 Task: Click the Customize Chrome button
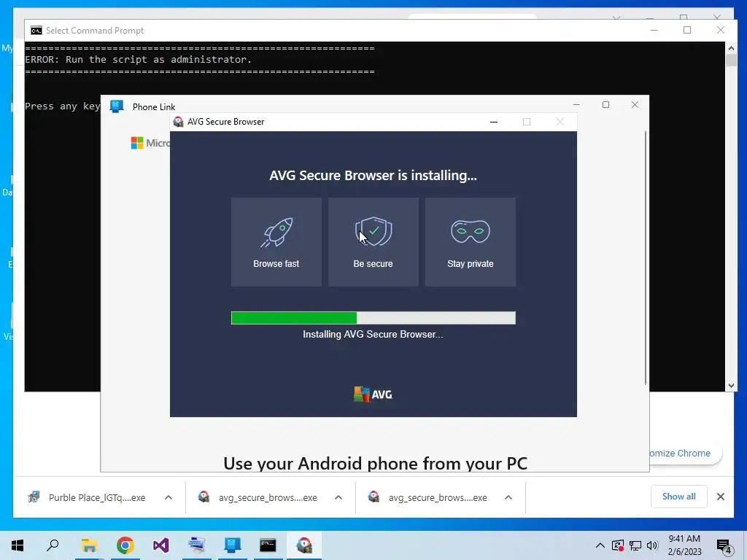tap(685, 454)
